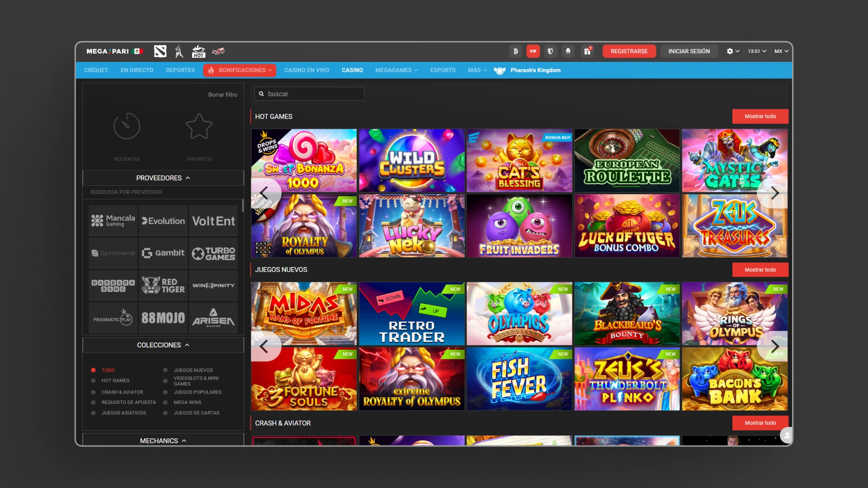Select Mancala Gaming provider logo

(x=113, y=221)
